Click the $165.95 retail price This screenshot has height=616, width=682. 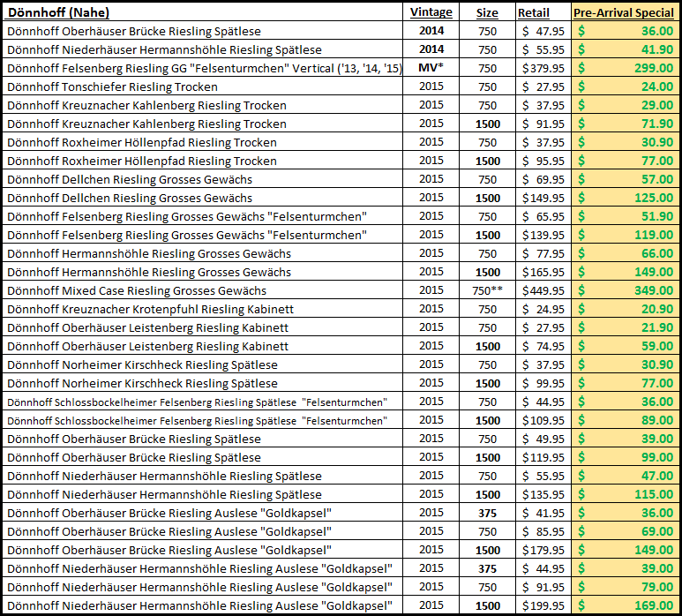543,273
